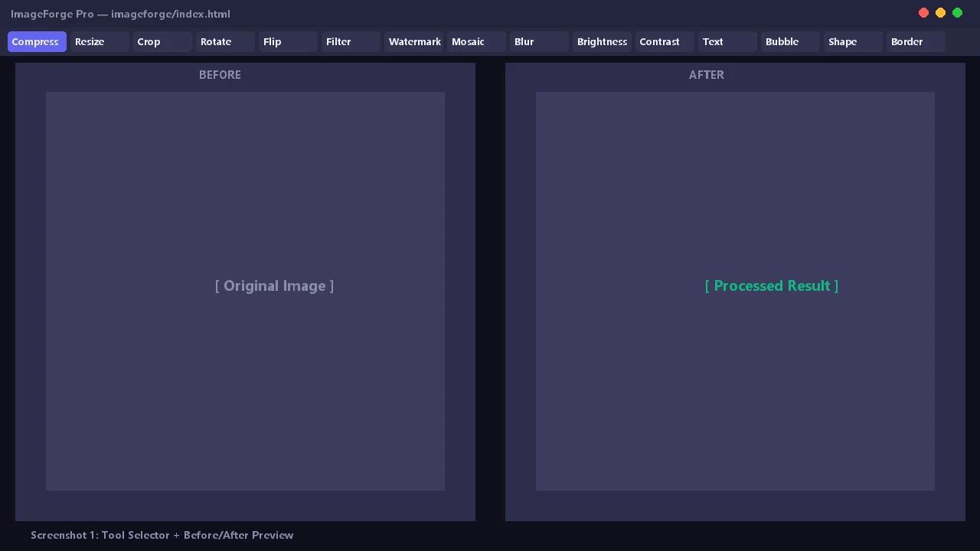Activate the Bubble tool
This screenshot has width=980, height=551.
click(x=790, y=41)
